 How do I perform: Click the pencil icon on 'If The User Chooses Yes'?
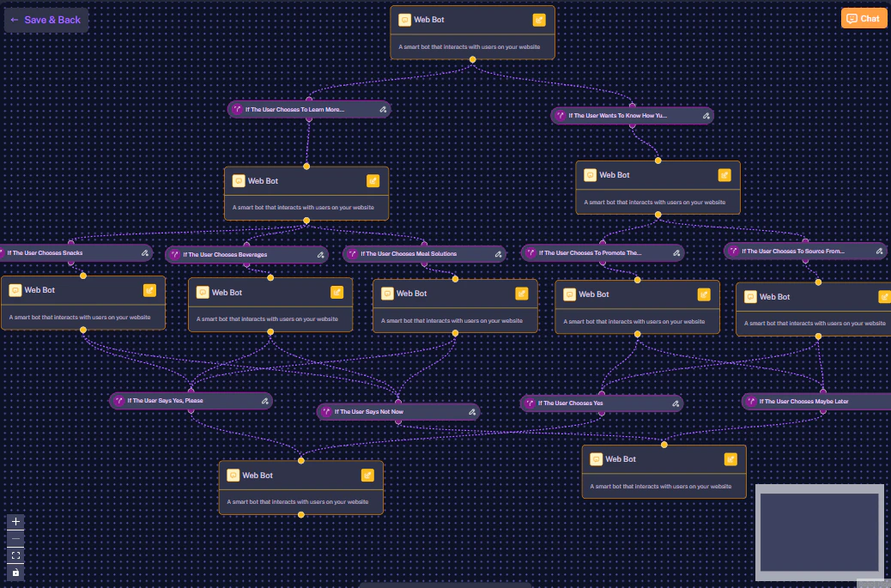pyautogui.click(x=676, y=403)
